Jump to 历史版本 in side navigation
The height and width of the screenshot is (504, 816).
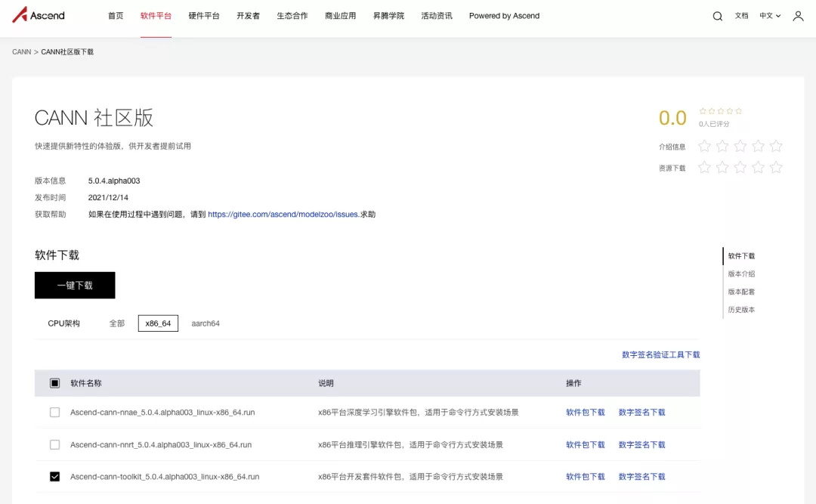[741, 310]
